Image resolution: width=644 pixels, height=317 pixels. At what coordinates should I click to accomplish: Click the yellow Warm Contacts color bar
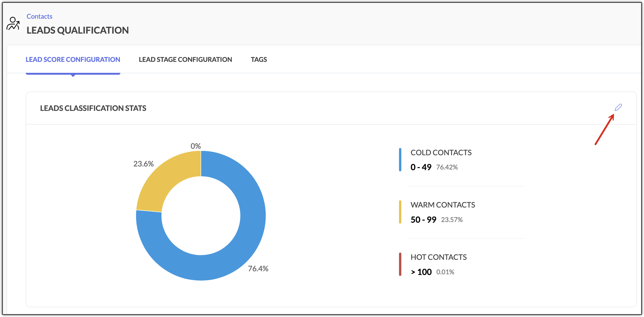point(400,212)
